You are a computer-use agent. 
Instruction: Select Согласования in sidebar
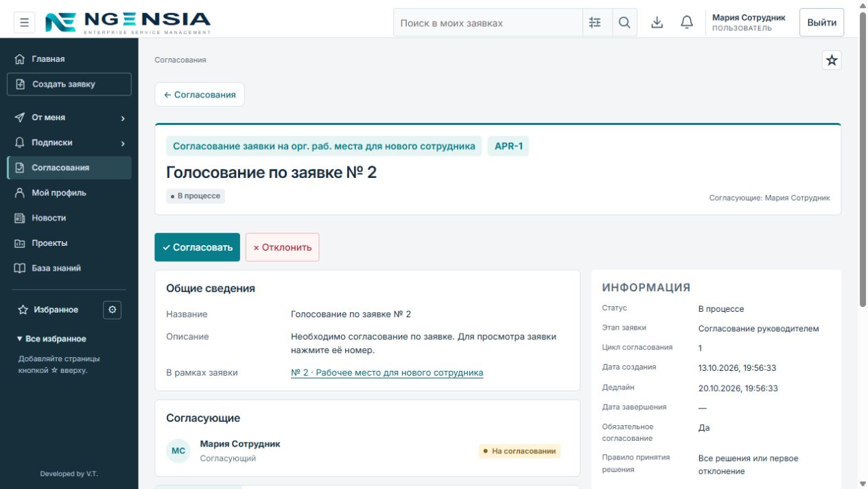69,168
